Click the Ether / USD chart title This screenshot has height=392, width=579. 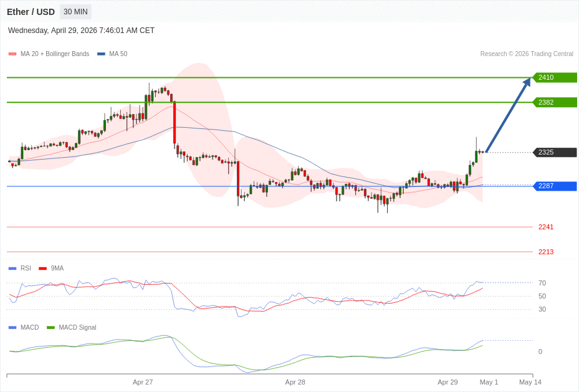point(31,12)
